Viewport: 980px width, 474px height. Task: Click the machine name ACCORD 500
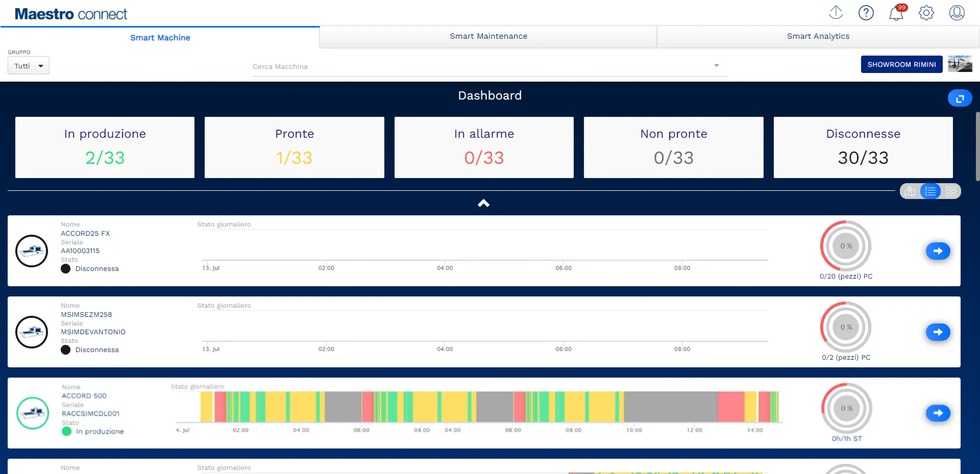[84, 396]
